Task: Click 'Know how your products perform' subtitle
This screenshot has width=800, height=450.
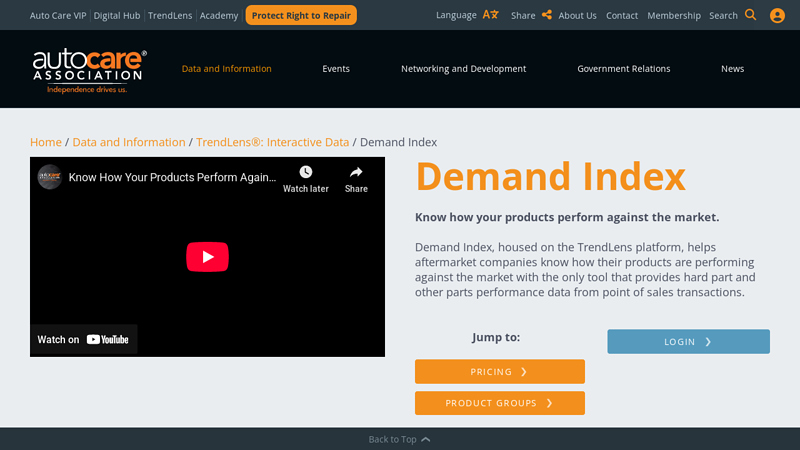Action: coord(567,217)
